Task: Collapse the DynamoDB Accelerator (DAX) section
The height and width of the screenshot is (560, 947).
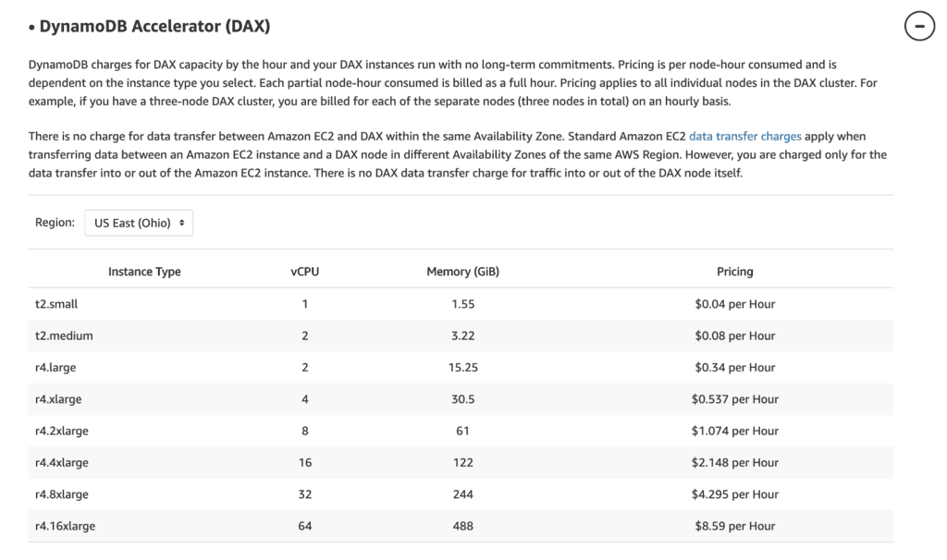Action: [x=918, y=27]
